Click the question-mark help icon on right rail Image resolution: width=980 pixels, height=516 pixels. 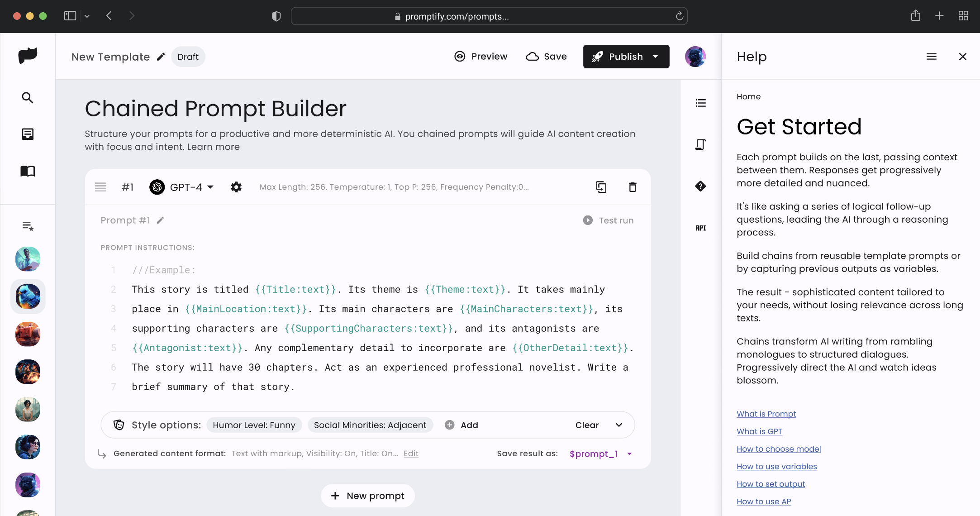coord(700,186)
